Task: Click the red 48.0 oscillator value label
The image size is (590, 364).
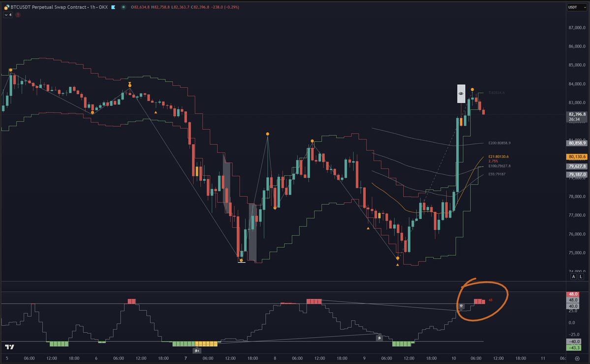Action: 573,294
